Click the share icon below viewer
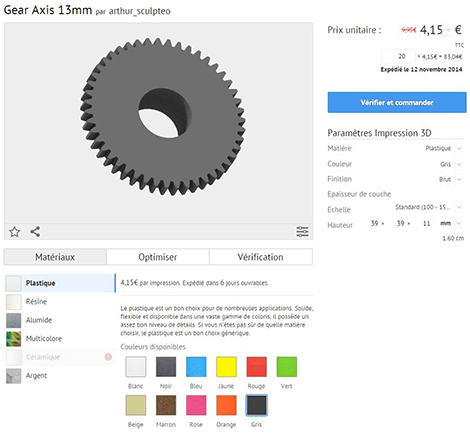Viewport: 470px width, 433px height. tap(35, 231)
